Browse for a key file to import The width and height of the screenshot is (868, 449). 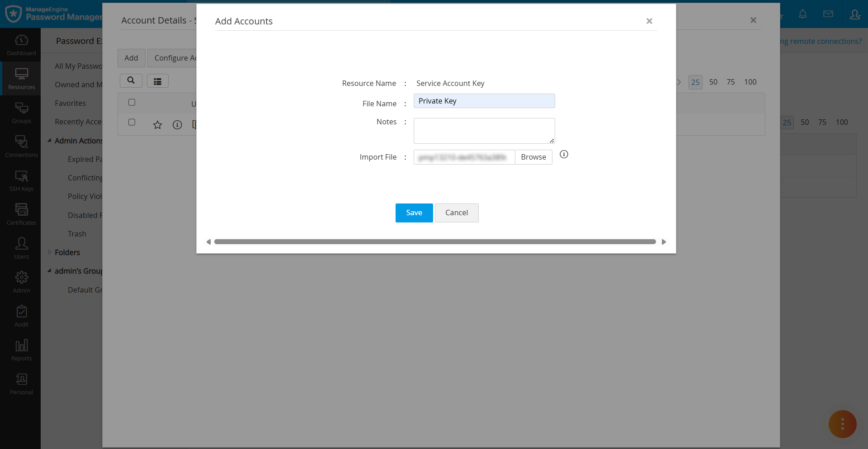pyautogui.click(x=533, y=157)
